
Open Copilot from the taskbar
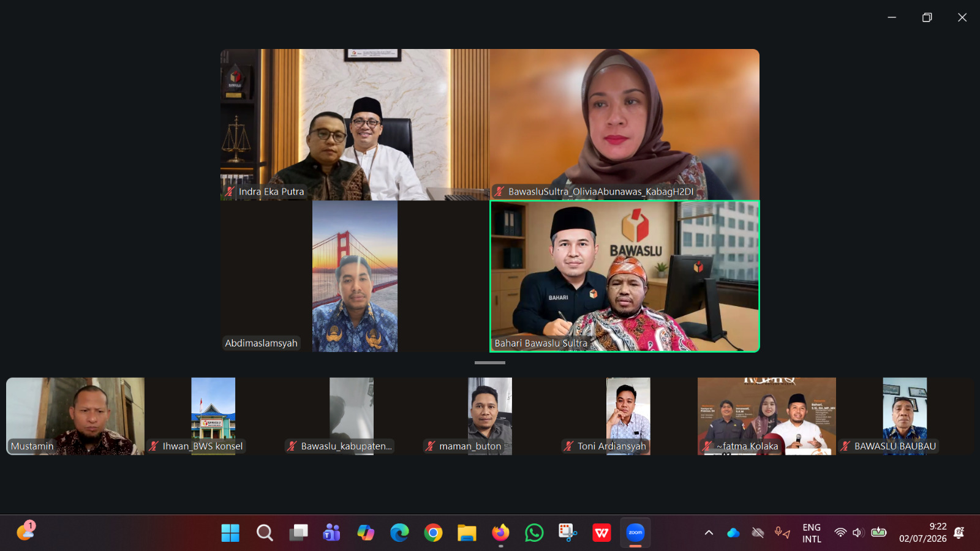tap(366, 533)
